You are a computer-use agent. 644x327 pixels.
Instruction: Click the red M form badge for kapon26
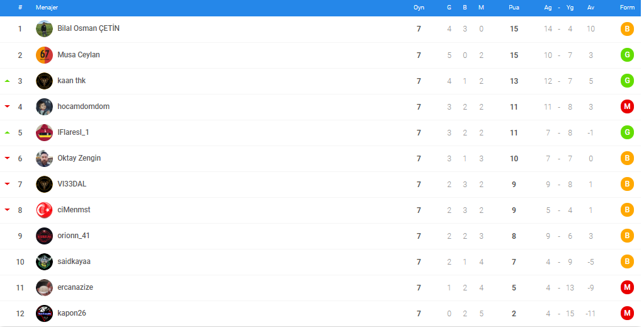pos(627,313)
